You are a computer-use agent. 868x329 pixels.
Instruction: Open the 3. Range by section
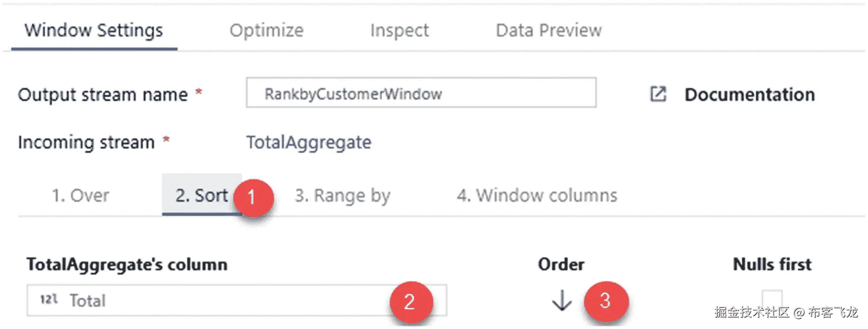(343, 195)
